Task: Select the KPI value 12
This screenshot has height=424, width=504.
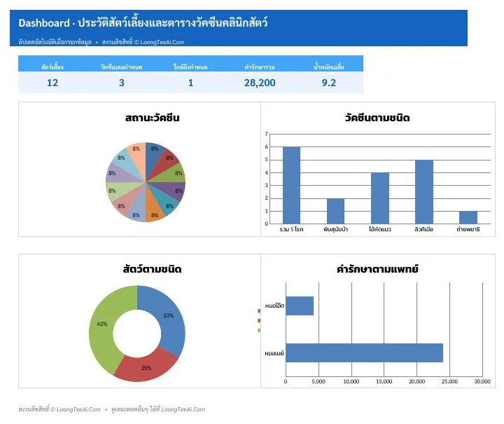Action: (52, 83)
